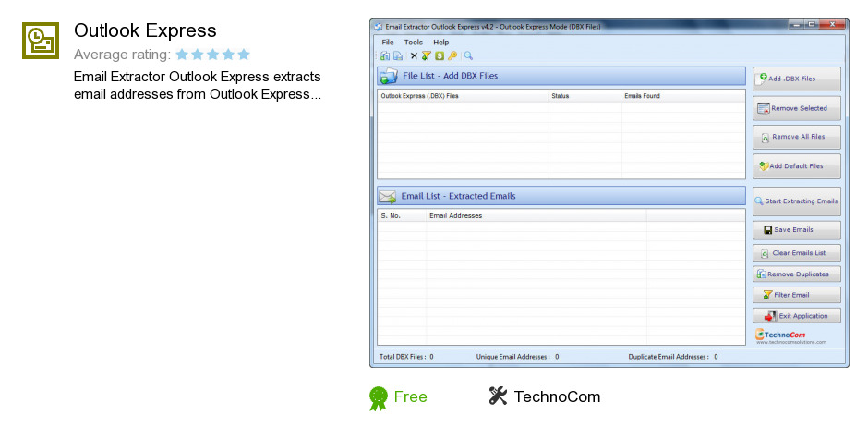Click Start Extracting Emails button

797,201
